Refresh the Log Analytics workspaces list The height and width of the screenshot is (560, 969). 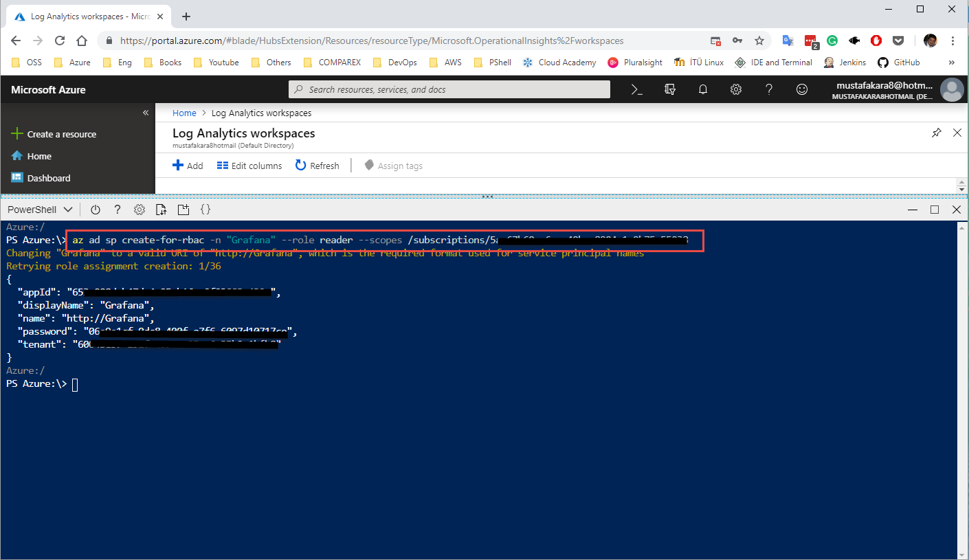pyautogui.click(x=318, y=166)
